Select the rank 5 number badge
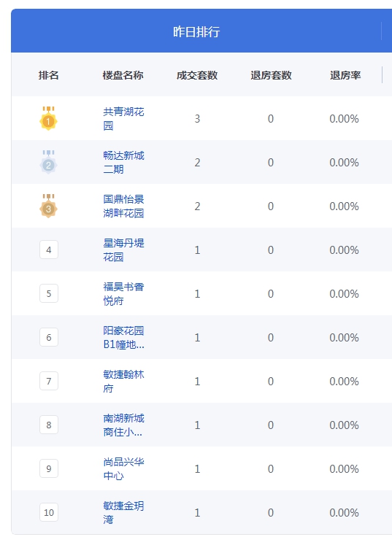This screenshot has height=537, width=392. coord(49,293)
